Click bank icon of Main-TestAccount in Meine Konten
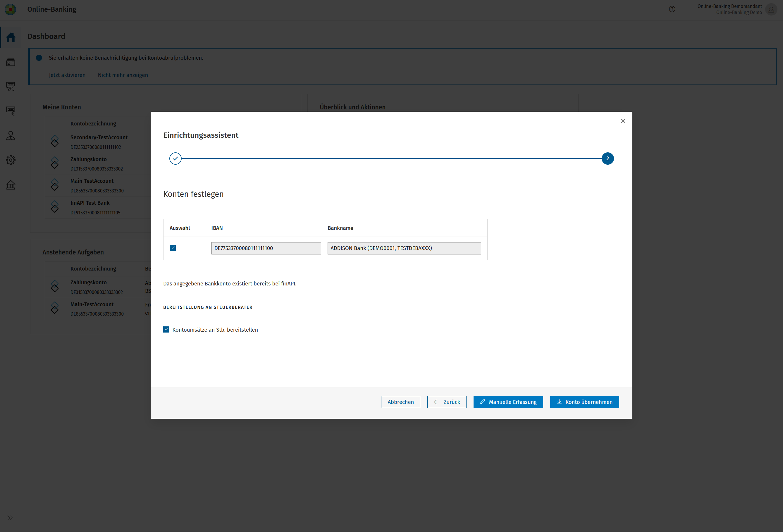 (x=55, y=185)
